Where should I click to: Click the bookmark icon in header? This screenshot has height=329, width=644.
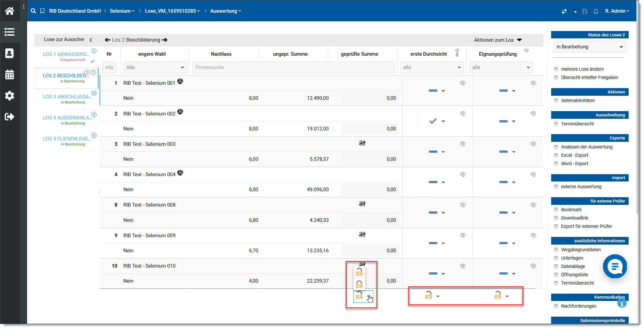42,11
